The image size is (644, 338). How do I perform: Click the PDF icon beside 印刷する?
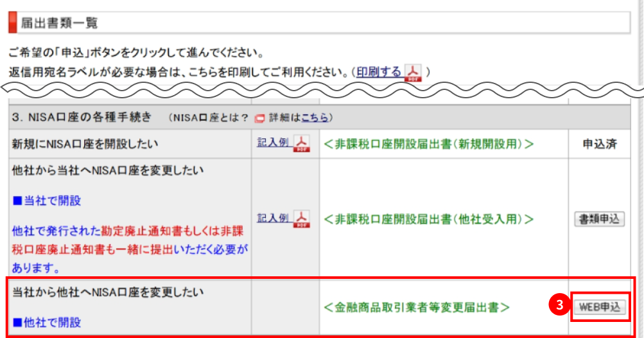(x=412, y=71)
